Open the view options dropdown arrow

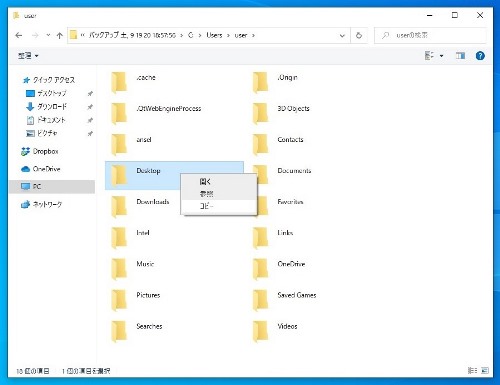click(441, 56)
